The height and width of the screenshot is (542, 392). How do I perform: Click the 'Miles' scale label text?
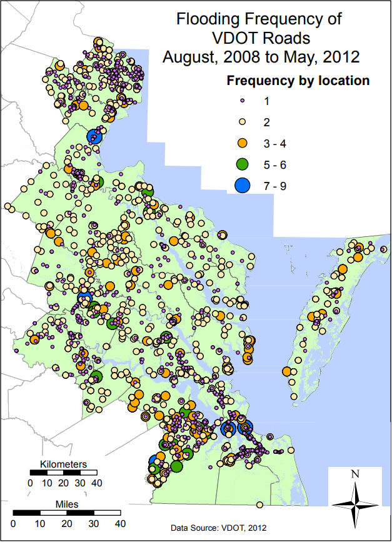point(66,503)
